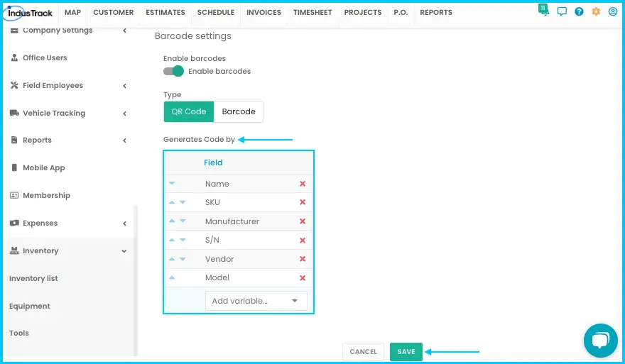Open the INVOICES menu
The image size is (625, 364).
[x=263, y=12]
